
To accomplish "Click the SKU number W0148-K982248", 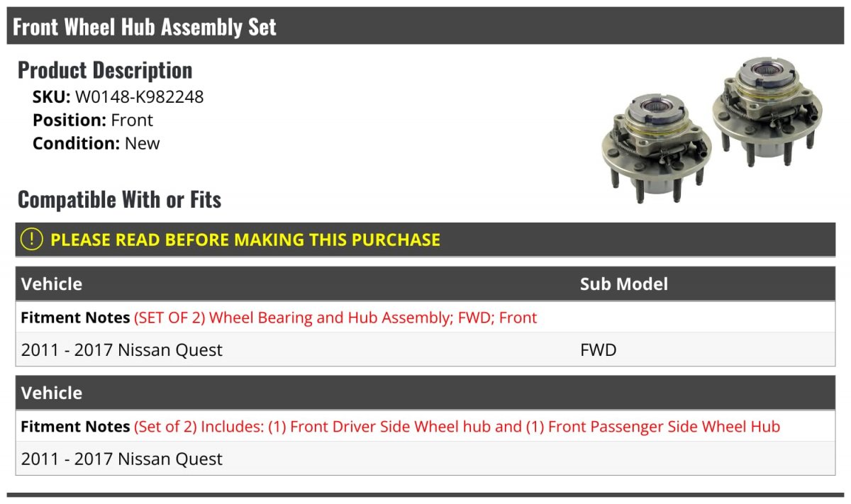I will 139,97.
